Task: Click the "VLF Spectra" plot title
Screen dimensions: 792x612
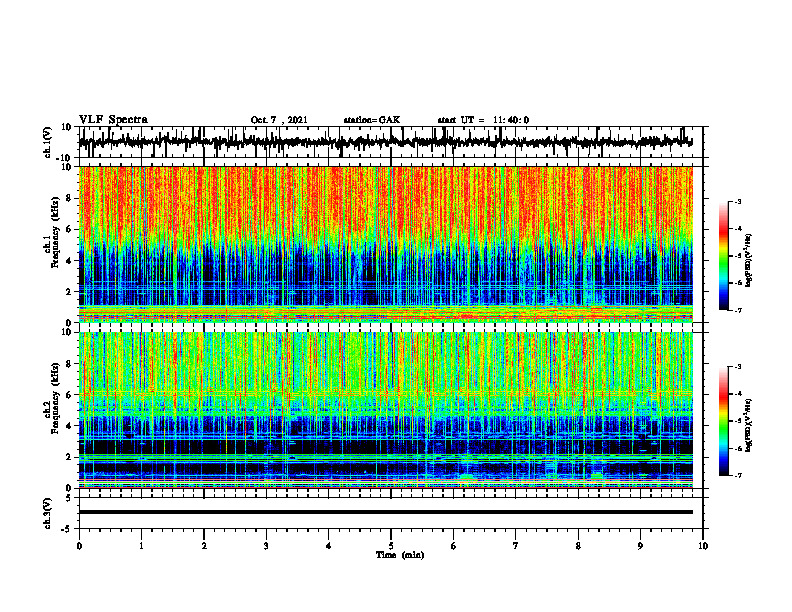Action: click(113, 120)
